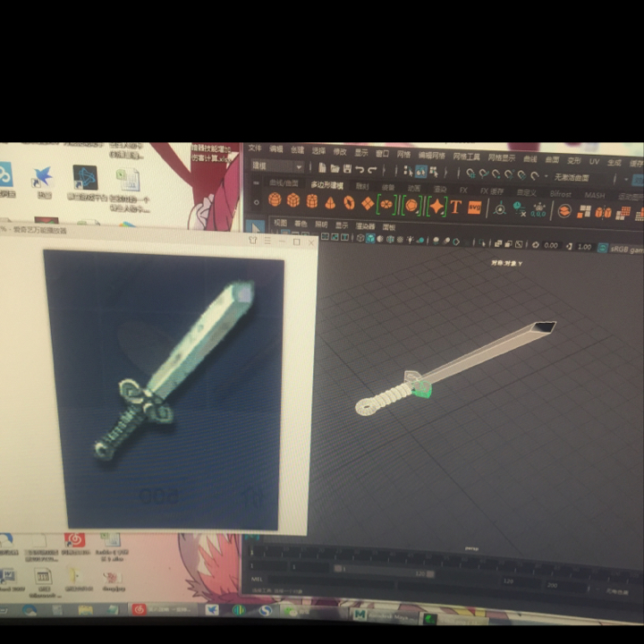Image resolution: width=644 pixels, height=644 pixels.
Task: Open the 建模 menu set dropdown
Action: pos(277,166)
